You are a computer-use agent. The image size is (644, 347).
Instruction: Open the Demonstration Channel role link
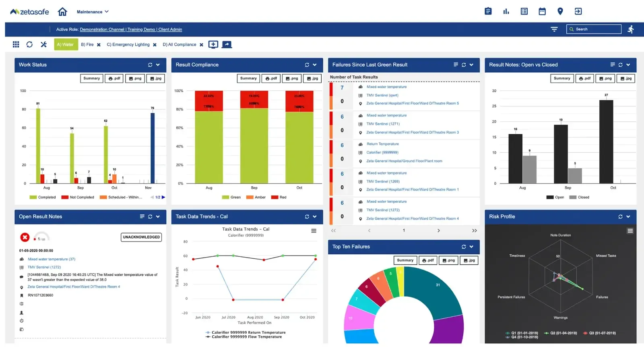click(102, 29)
